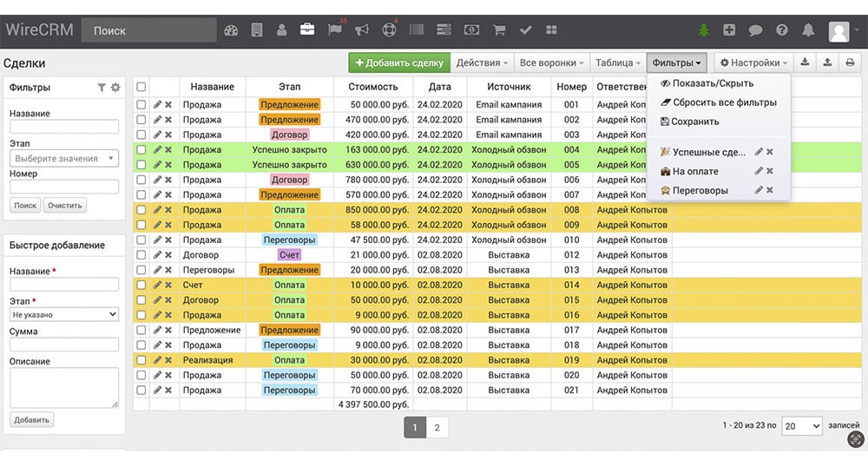
Task: Edit the 'На оплате' saved filter pencil
Action: 759,171
